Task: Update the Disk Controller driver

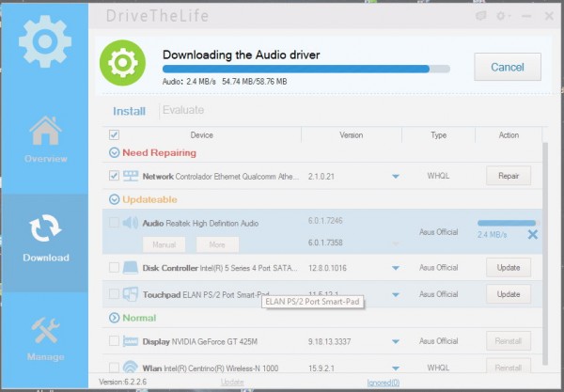Action: coord(509,268)
